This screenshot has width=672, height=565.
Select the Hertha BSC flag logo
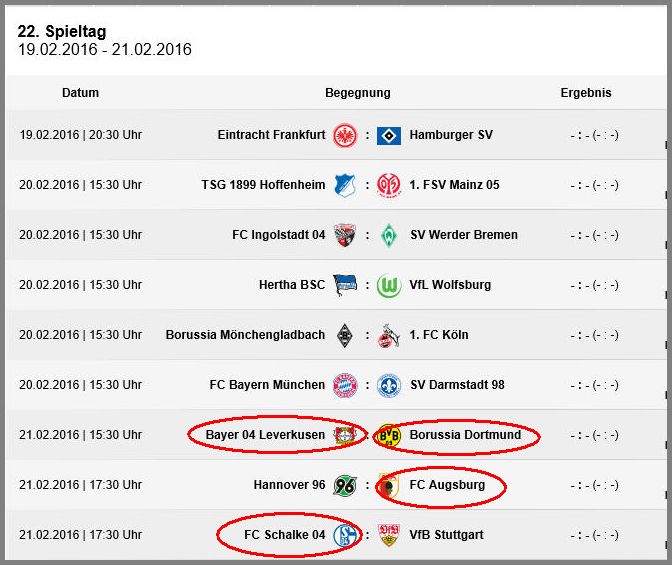click(345, 285)
